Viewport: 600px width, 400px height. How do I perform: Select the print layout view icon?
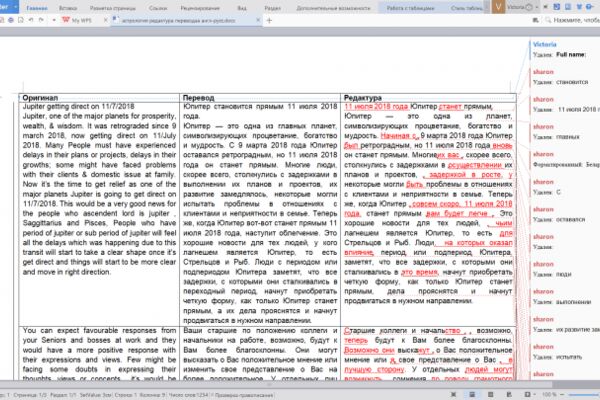[x=472, y=394]
